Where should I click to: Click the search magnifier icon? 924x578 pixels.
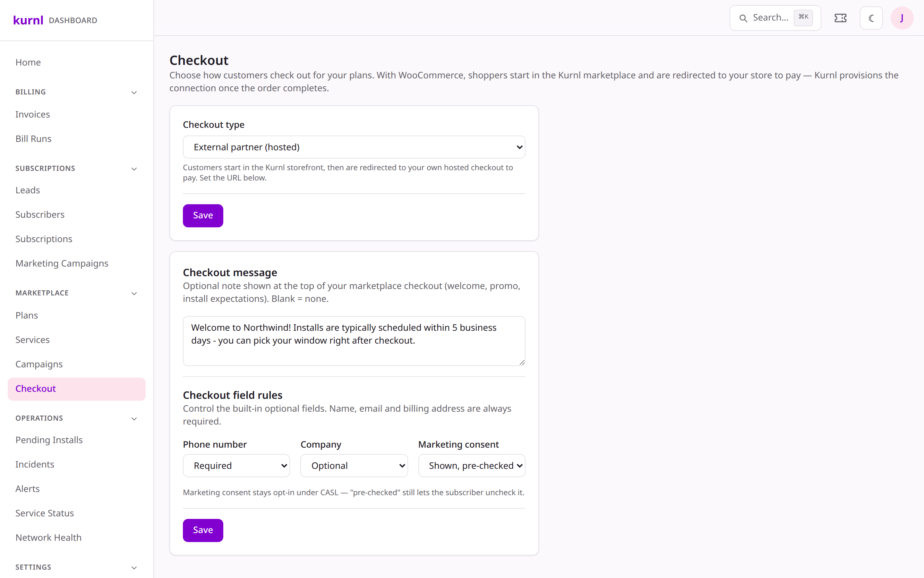[743, 18]
